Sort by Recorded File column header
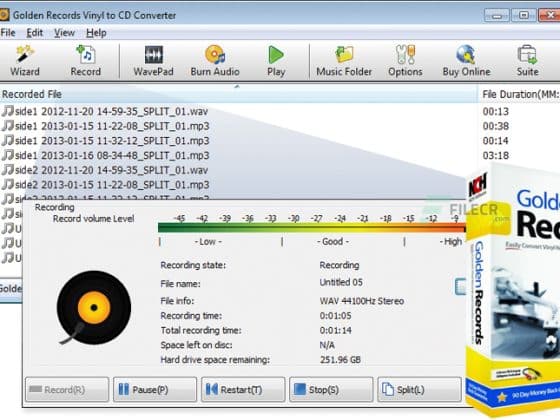 238,94
